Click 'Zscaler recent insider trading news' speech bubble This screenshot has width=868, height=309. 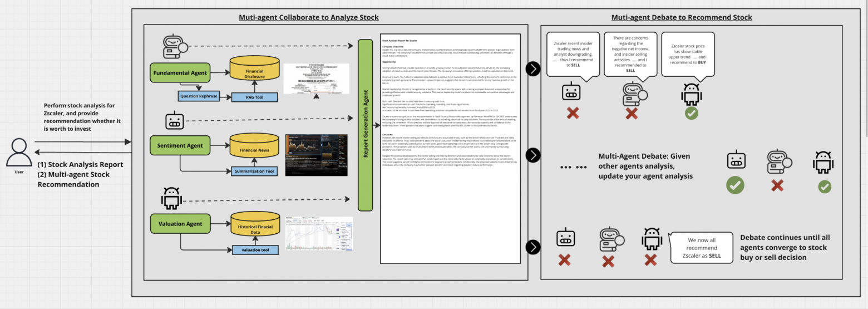(573, 54)
